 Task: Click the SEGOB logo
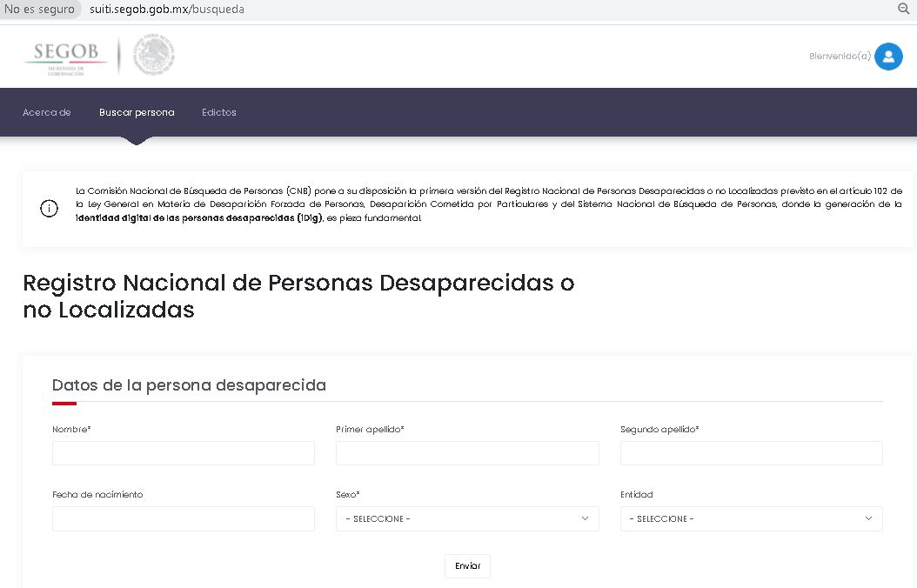pos(65,58)
